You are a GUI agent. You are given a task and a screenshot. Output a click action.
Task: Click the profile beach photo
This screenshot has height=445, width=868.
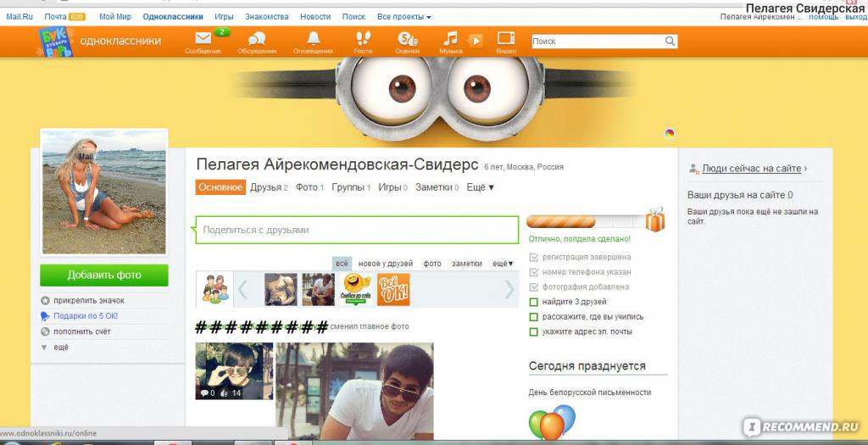point(104,192)
